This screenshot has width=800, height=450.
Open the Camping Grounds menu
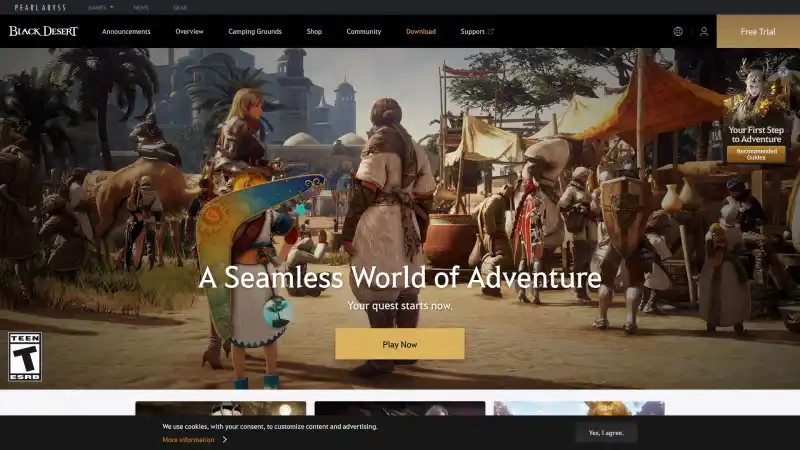pyautogui.click(x=255, y=32)
